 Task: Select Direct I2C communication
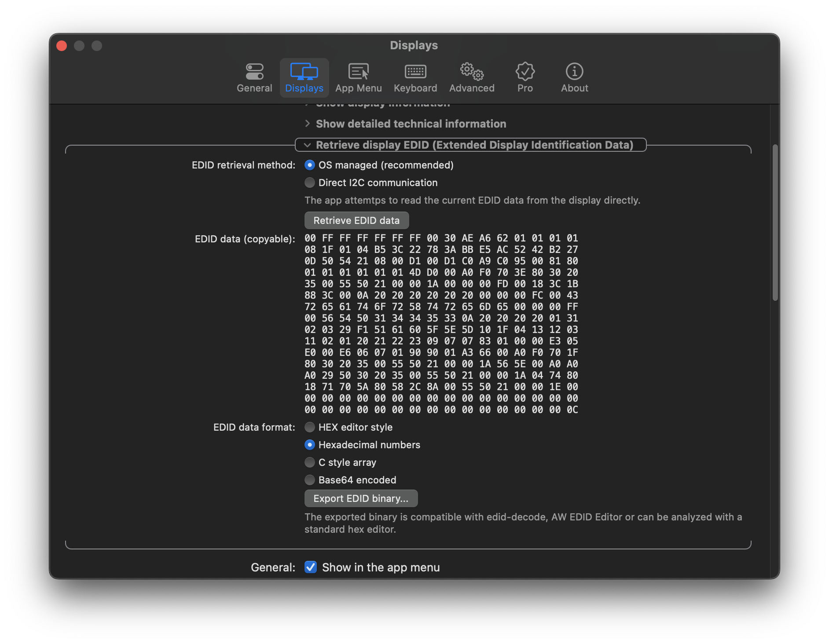point(310,183)
